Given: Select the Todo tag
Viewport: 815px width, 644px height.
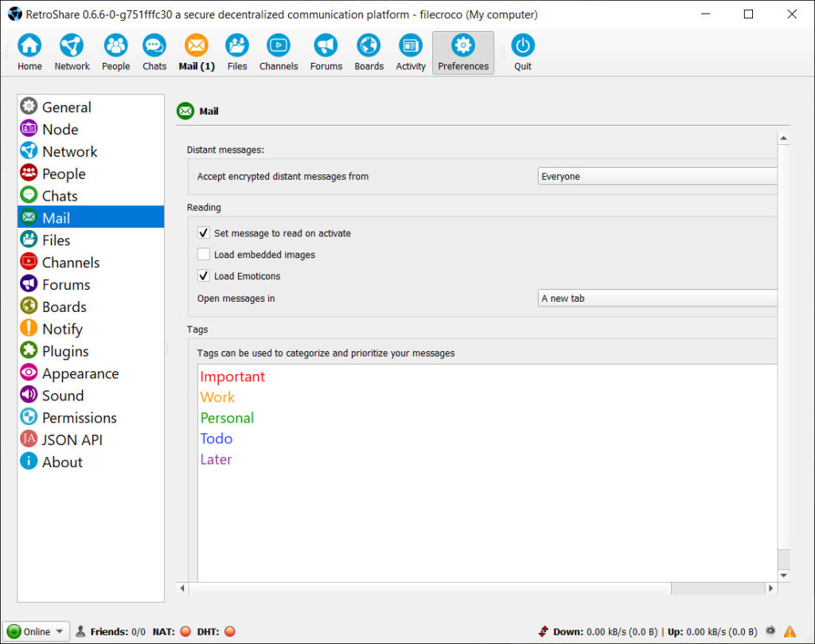Looking at the screenshot, I should point(216,439).
